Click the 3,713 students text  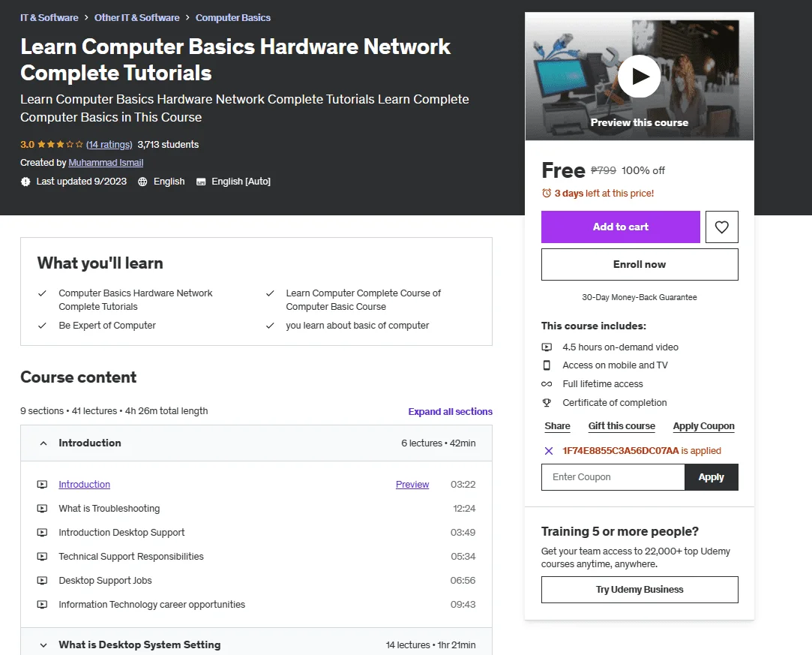tap(168, 145)
